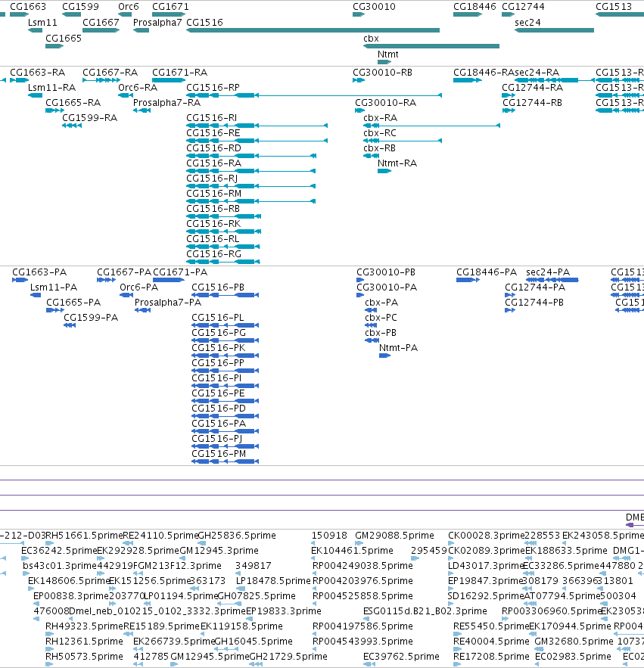644x668 pixels.
Task: Open protein Lsm11-PA
Action: pyautogui.click(x=36, y=295)
